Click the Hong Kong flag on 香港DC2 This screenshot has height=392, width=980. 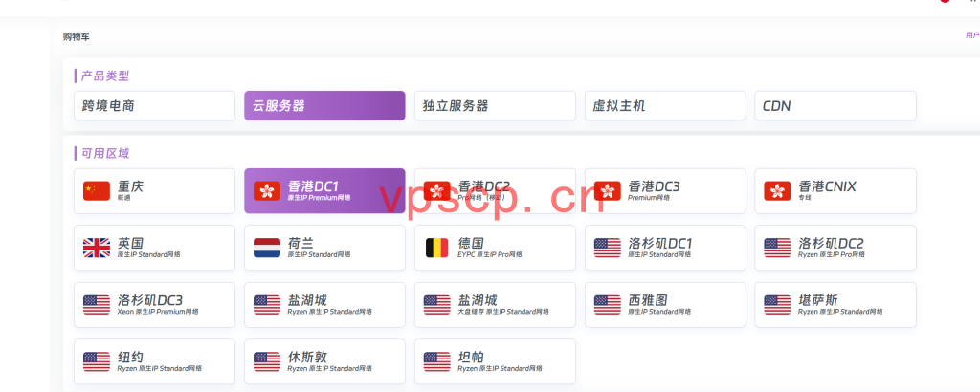(x=436, y=191)
